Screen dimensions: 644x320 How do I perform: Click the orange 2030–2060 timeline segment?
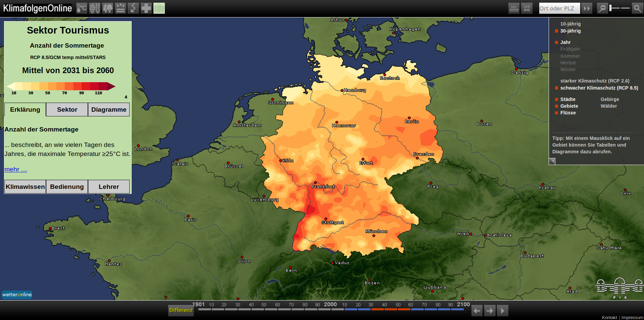coord(391,309)
